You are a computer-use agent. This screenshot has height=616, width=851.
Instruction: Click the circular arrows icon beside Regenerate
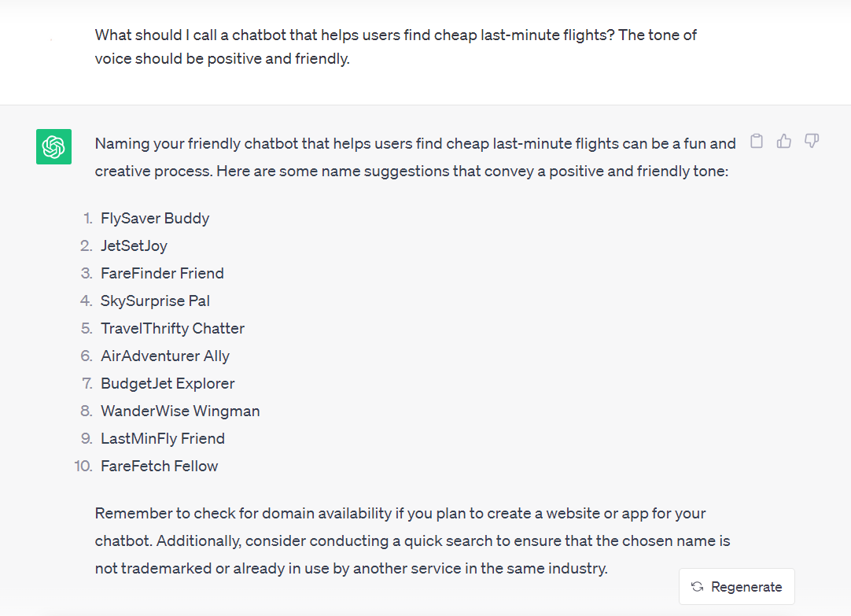[697, 587]
